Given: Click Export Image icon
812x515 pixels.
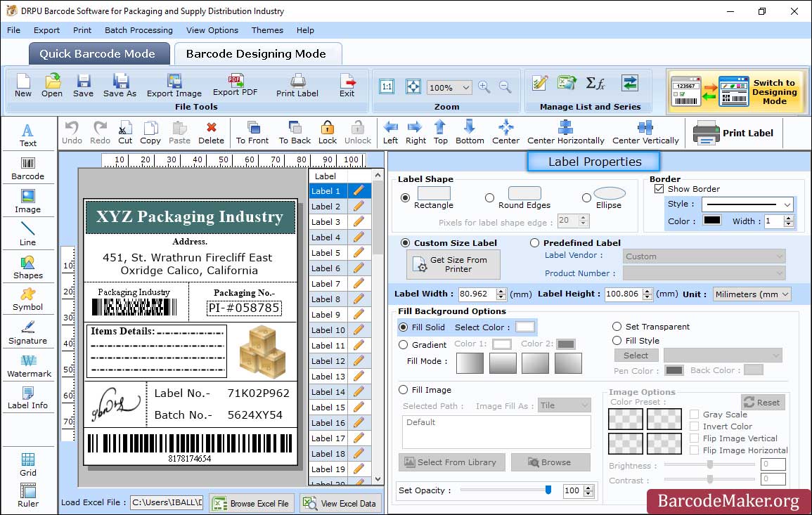Looking at the screenshot, I should [x=174, y=86].
